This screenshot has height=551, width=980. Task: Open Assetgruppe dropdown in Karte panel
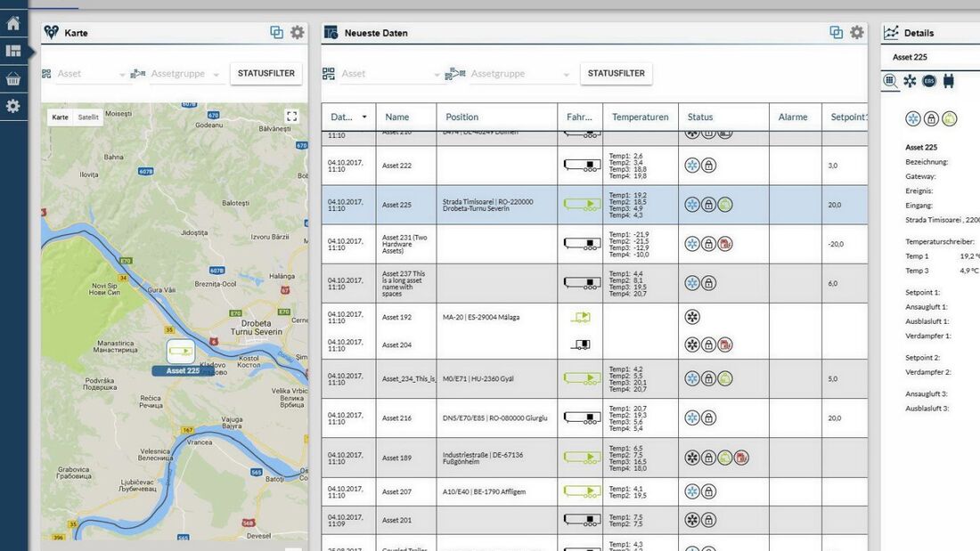coord(185,74)
